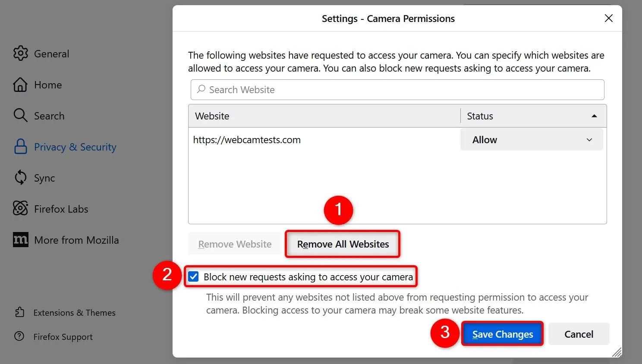
Task: Select the https://webcamtests.com row
Action: [x=247, y=139]
